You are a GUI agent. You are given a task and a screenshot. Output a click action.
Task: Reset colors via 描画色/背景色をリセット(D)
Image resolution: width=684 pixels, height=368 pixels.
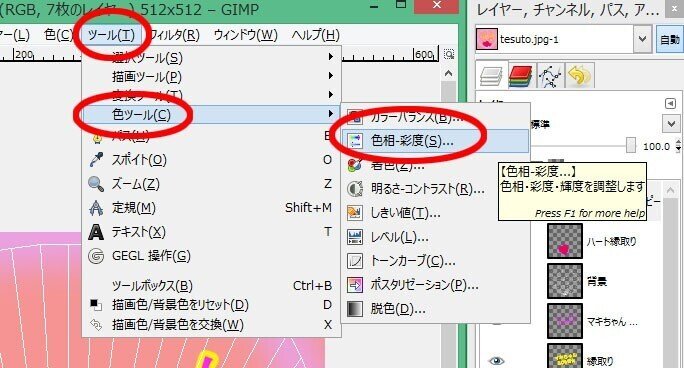[211, 305]
